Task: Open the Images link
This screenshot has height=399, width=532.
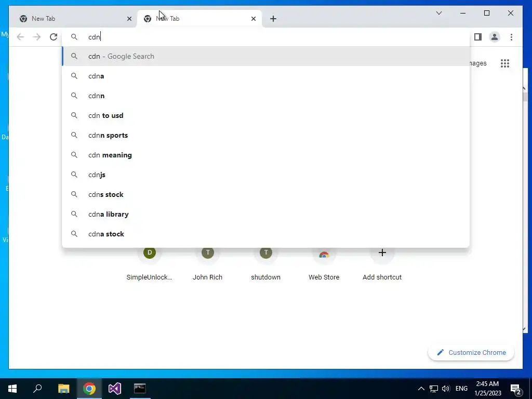Action: tap(478, 63)
